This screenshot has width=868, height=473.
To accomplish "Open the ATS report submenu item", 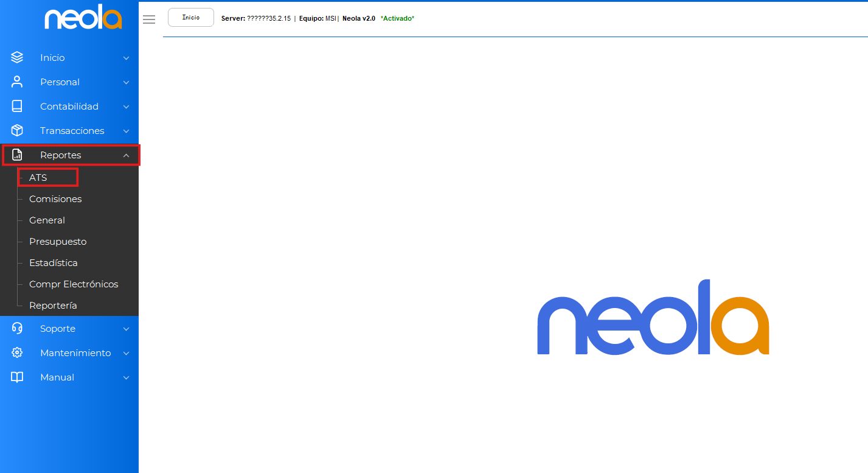I will click(x=38, y=178).
